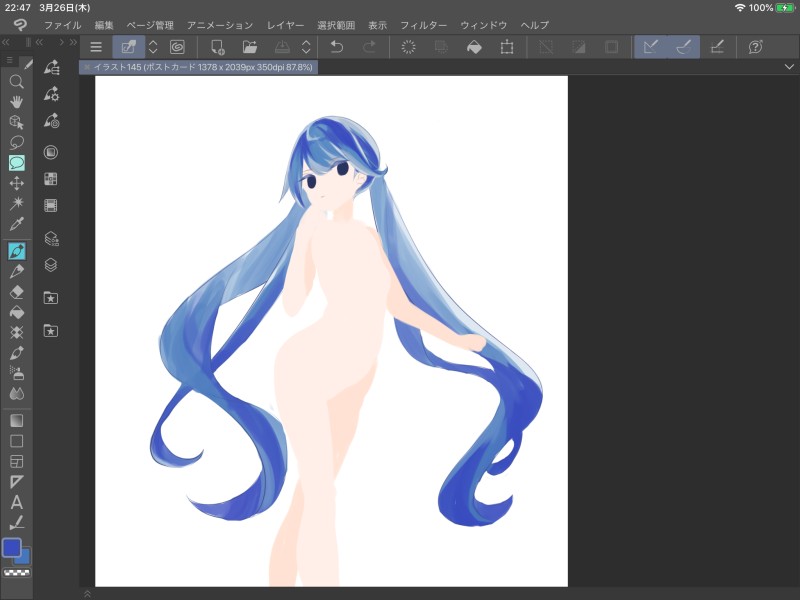Select the Fill bucket tool in tool palette

pyautogui.click(x=16, y=312)
